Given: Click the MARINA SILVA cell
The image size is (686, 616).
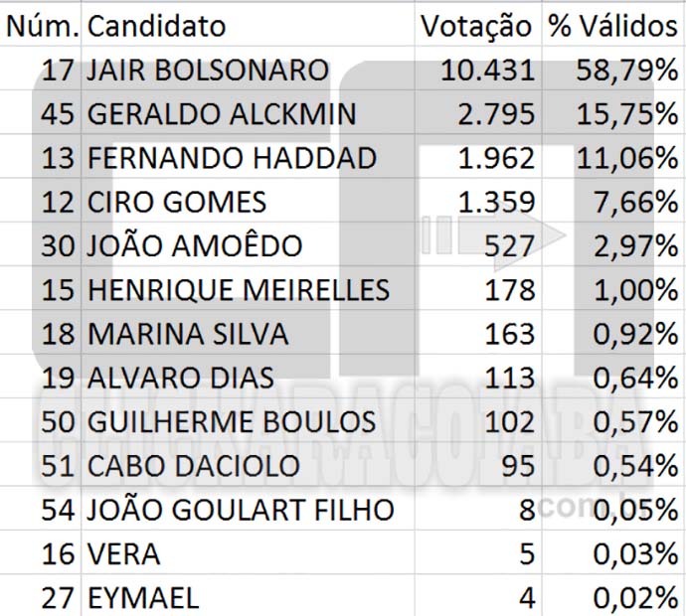Looking at the screenshot, I should [248, 333].
